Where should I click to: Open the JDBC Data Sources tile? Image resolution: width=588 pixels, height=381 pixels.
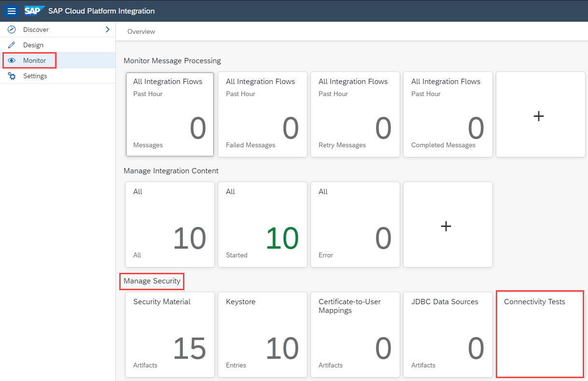point(448,334)
